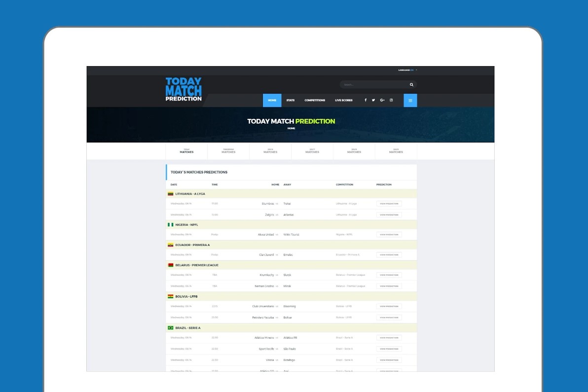
Task: Click the Bolivia flag icon
Action: [170, 296]
